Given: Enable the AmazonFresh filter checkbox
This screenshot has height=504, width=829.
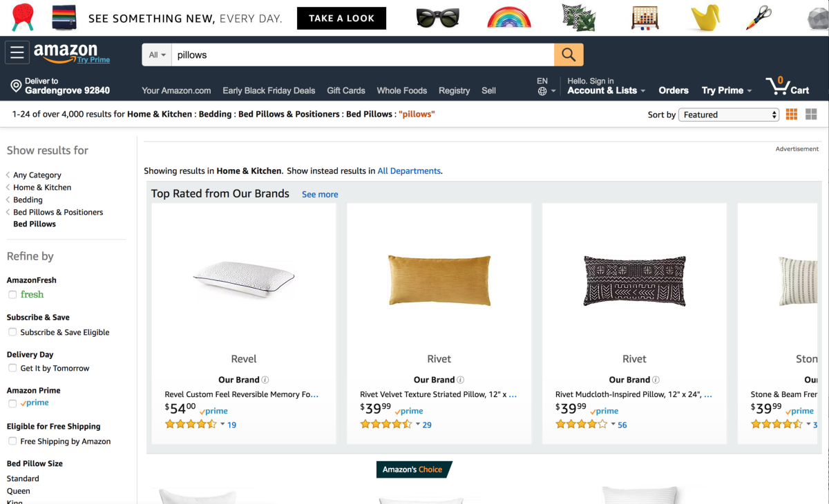Looking at the screenshot, I should [x=12, y=295].
